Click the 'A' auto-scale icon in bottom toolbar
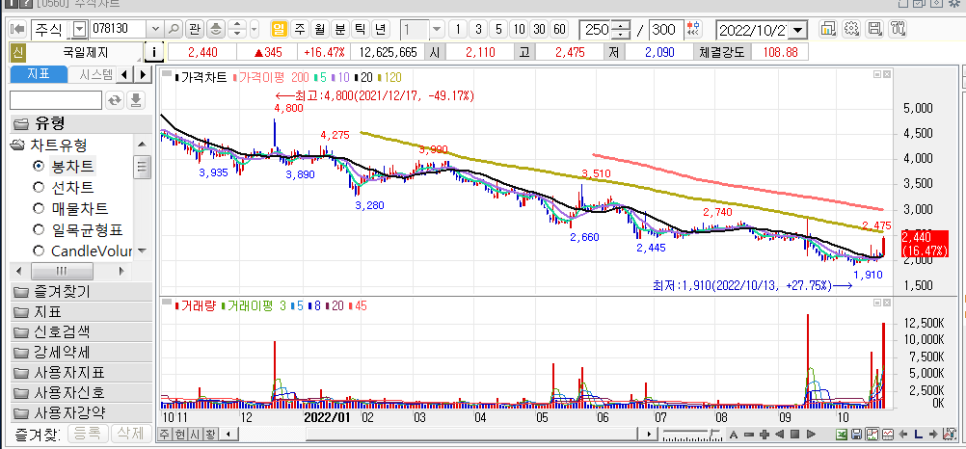Image resolution: width=966 pixels, height=449 pixels. click(733, 434)
